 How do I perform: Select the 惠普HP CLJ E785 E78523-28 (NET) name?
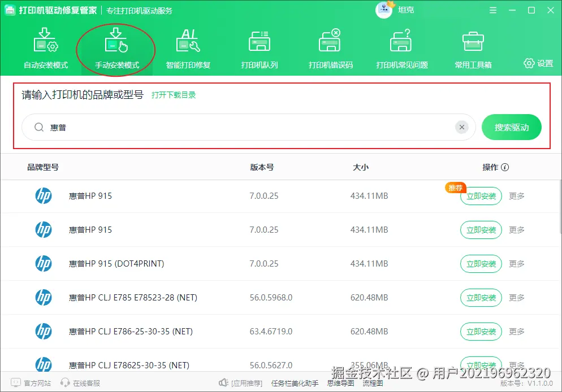pos(133,298)
